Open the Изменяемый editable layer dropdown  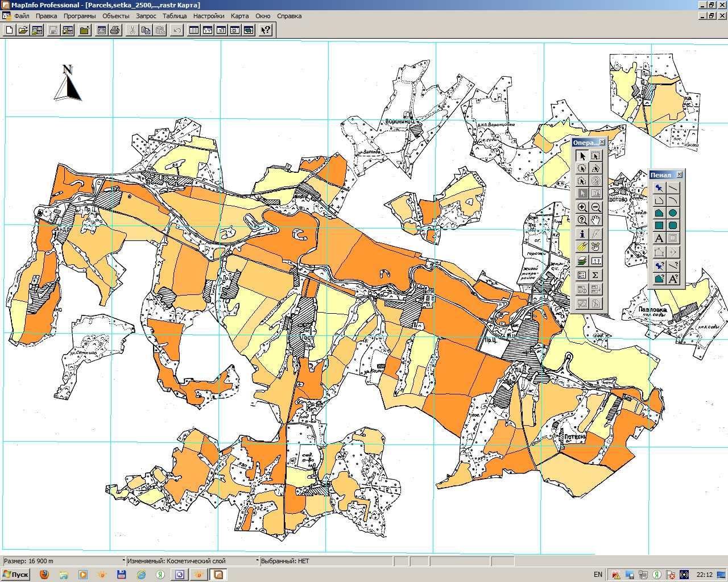tap(192, 561)
